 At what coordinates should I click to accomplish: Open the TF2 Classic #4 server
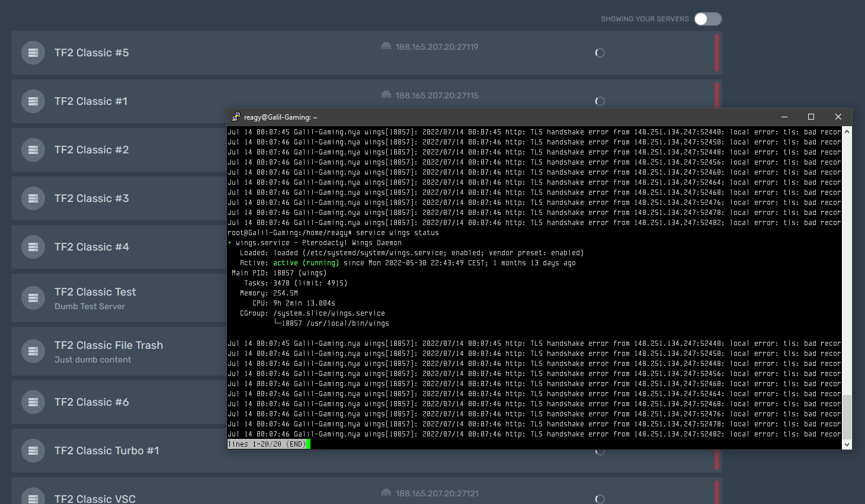coord(92,247)
